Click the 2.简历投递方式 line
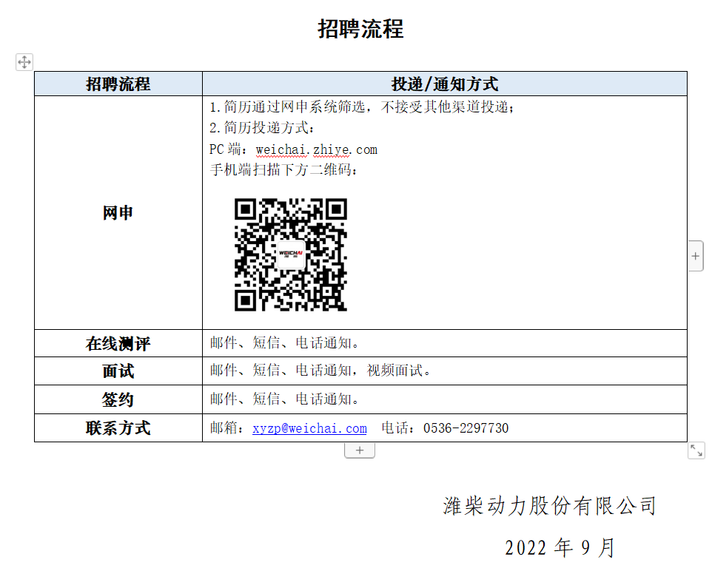 pyautogui.click(x=261, y=128)
